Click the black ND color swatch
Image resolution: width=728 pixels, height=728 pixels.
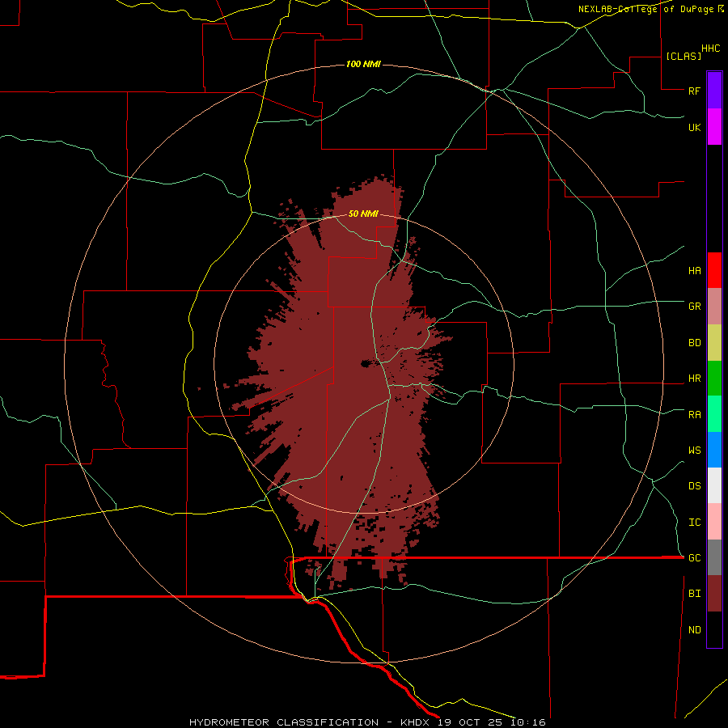coord(714,629)
